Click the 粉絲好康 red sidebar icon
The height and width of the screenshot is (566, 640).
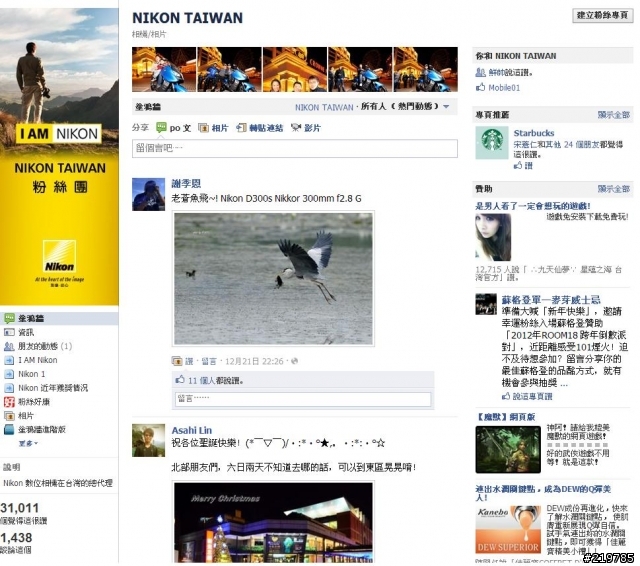[9, 402]
